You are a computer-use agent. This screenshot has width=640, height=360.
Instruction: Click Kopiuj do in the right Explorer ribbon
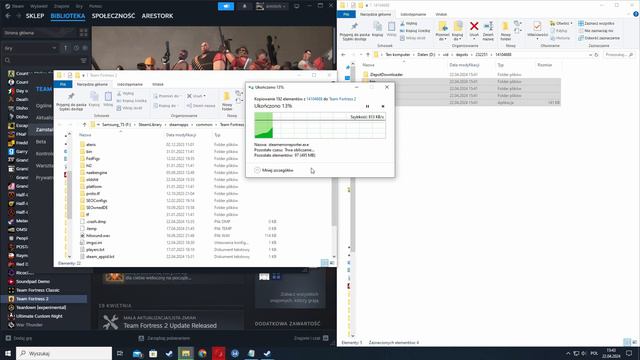click(x=458, y=31)
